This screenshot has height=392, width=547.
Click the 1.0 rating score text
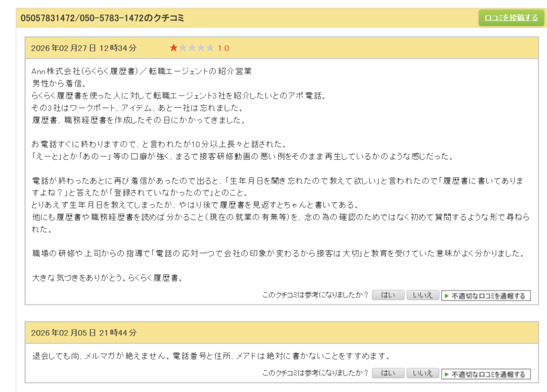(x=223, y=48)
